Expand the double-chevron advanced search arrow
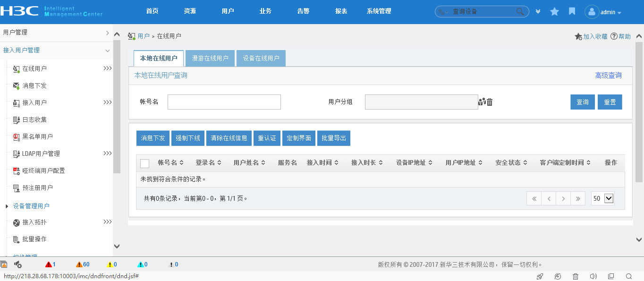This screenshot has width=644, height=281. click(538, 11)
